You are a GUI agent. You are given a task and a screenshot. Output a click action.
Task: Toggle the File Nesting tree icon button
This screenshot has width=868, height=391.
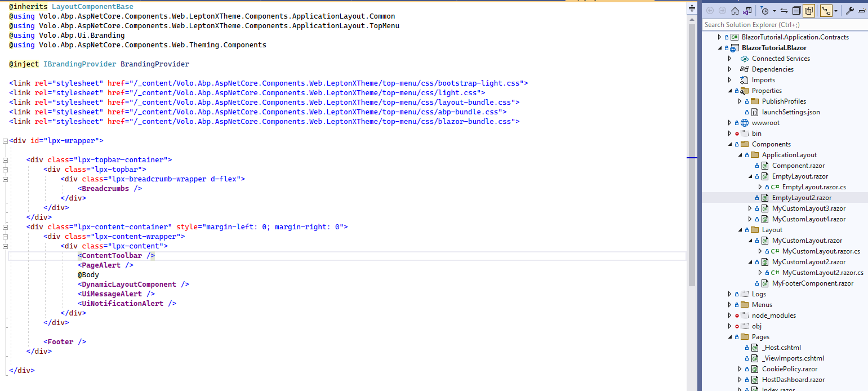click(x=826, y=11)
